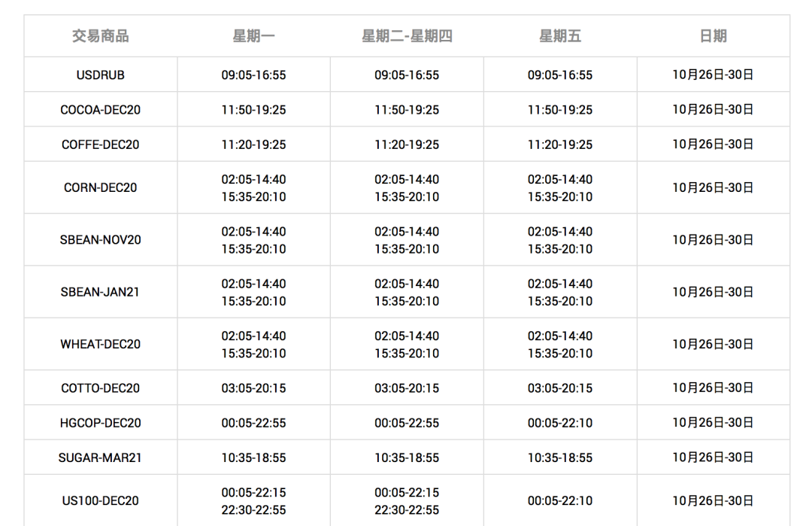Click the 日期 column header
Viewport: 812px width, 526px height.
point(713,36)
